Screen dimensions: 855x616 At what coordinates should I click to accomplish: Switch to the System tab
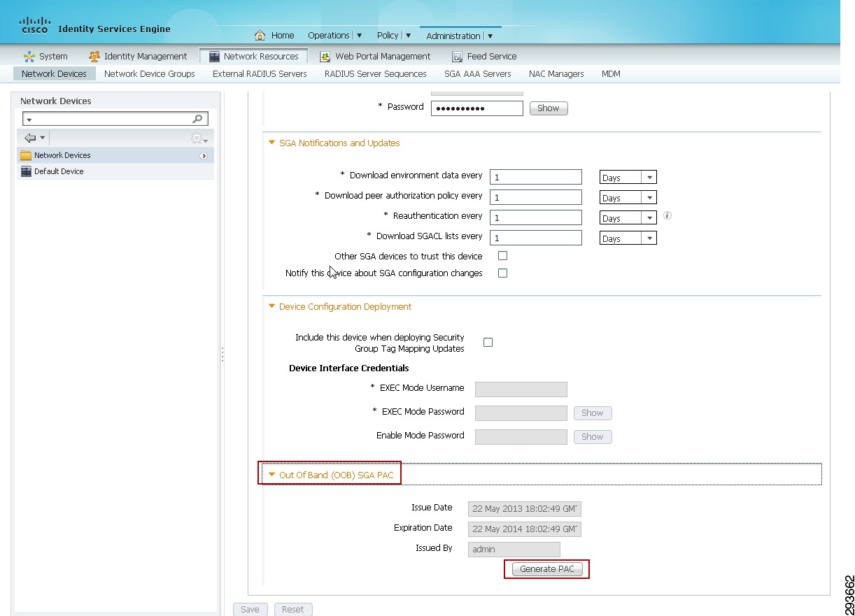45,57
